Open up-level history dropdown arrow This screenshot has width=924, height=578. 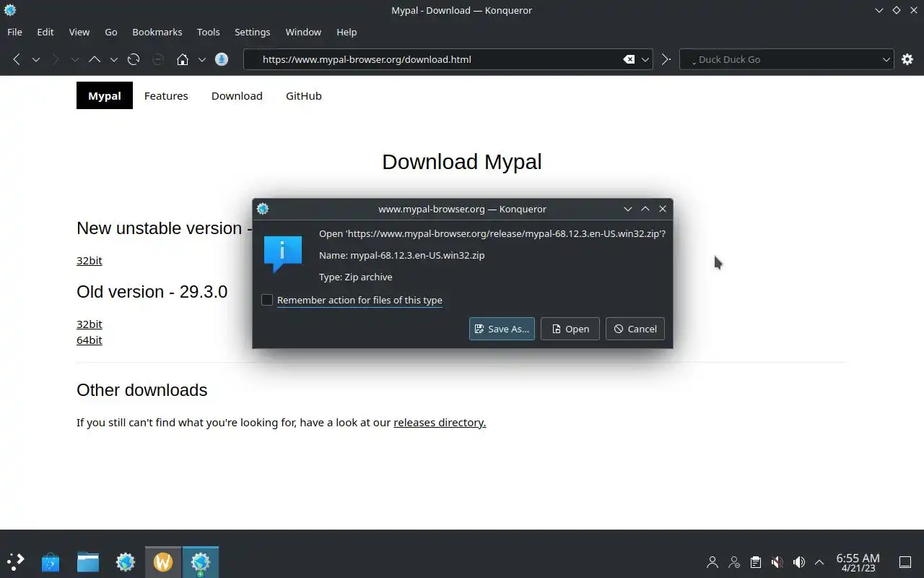coord(114,59)
